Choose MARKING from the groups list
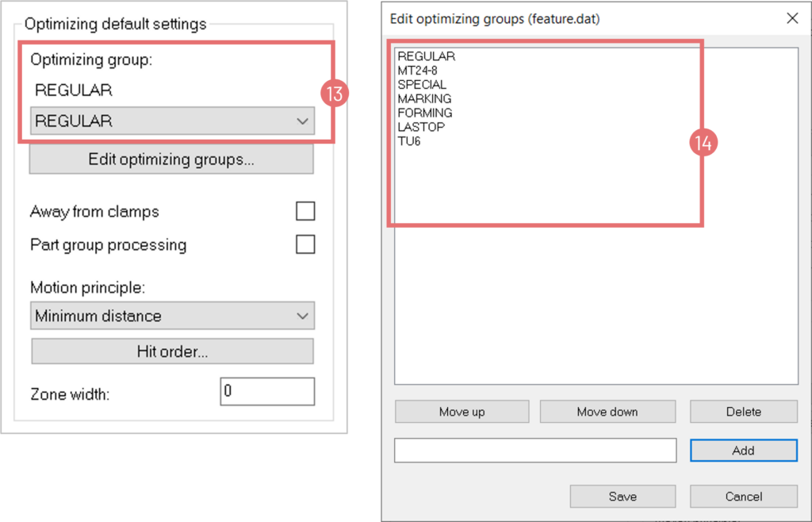The height and width of the screenshot is (522, 812). 424,99
